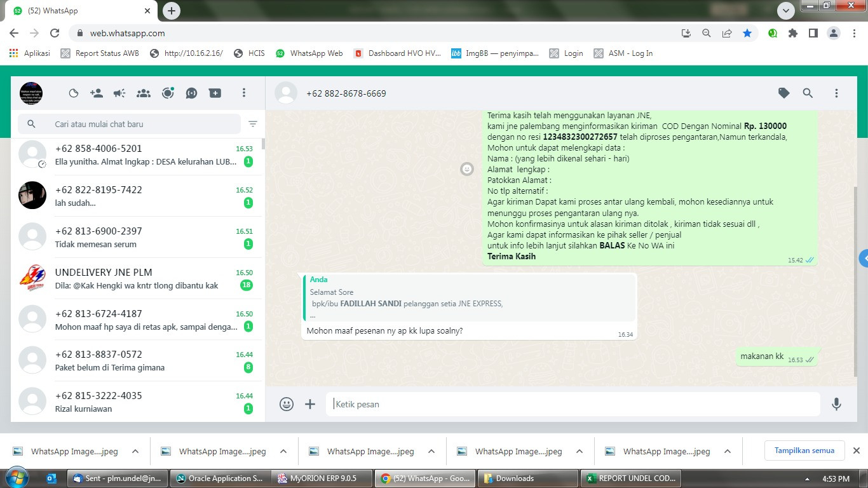Screen dimensions: 868x488
Task: Open Chrome three-dot menu
Action: (854, 33)
